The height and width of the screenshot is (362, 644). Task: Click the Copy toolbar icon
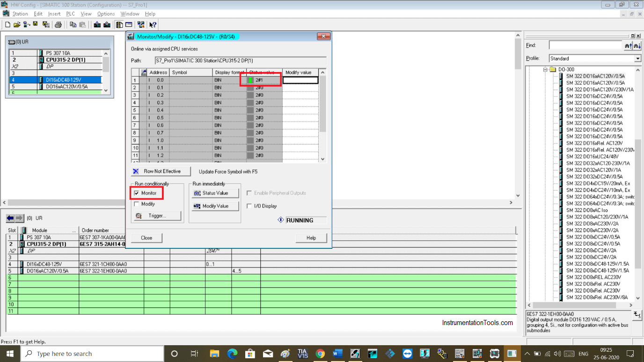(73, 25)
